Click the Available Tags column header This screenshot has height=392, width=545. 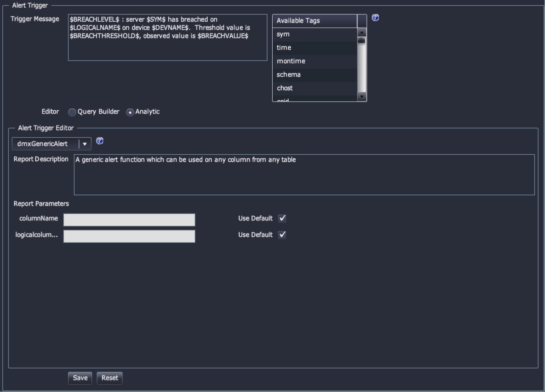pyautogui.click(x=315, y=21)
